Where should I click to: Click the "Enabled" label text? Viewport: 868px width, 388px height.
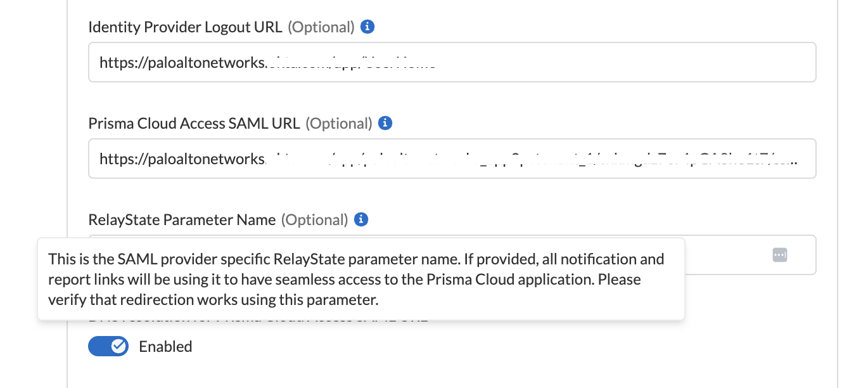(165, 347)
